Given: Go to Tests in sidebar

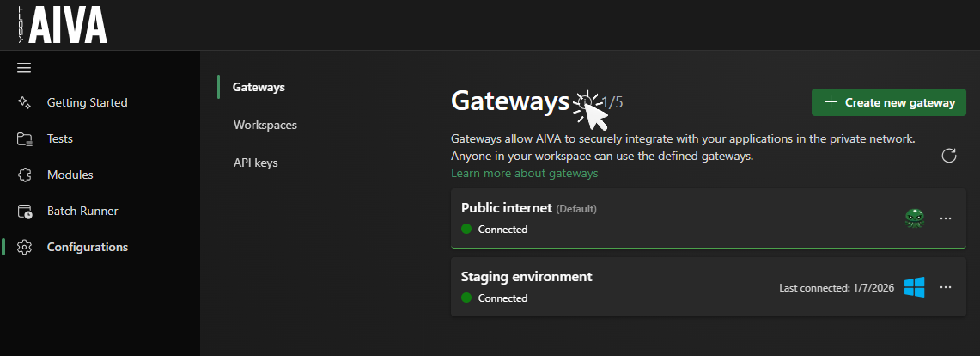Looking at the screenshot, I should pyautogui.click(x=60, y=139).
